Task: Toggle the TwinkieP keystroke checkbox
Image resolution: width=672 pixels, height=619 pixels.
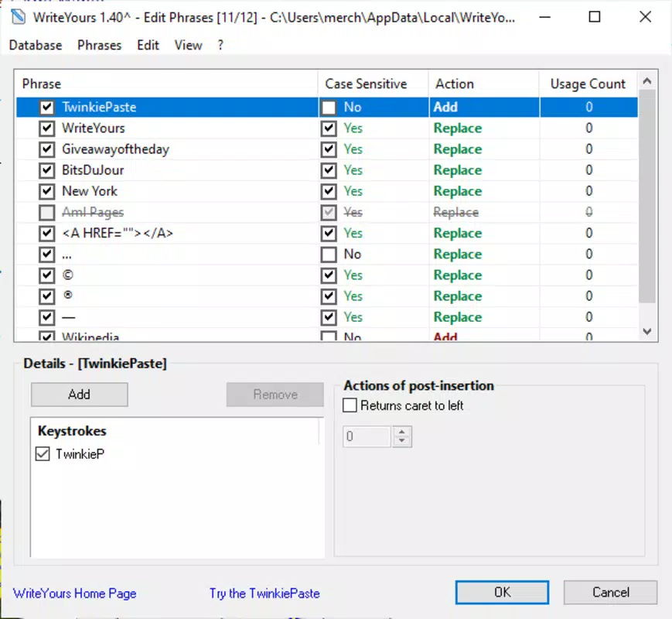Action: (x=43, y=454)
